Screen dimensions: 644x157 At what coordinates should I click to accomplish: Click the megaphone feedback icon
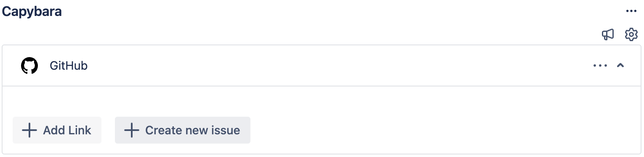607,34
